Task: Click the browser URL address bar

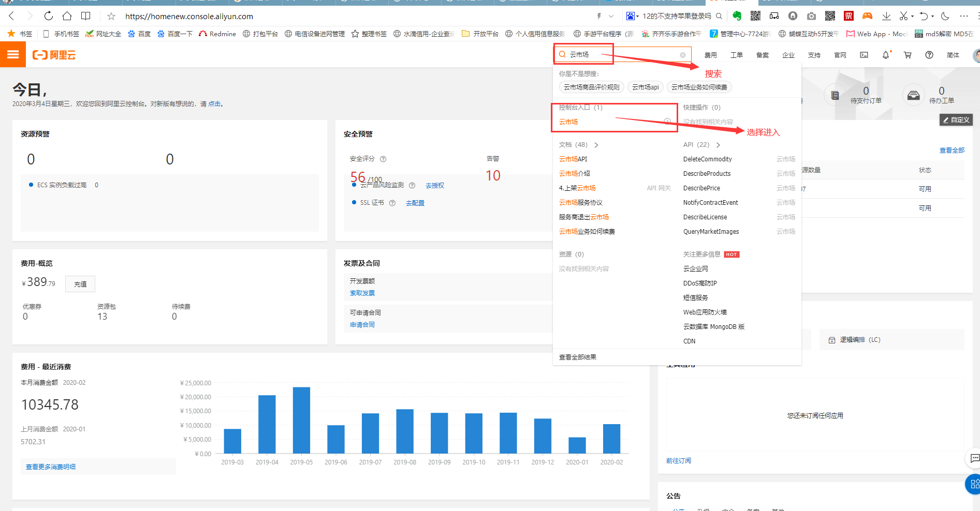Action: 357,16
